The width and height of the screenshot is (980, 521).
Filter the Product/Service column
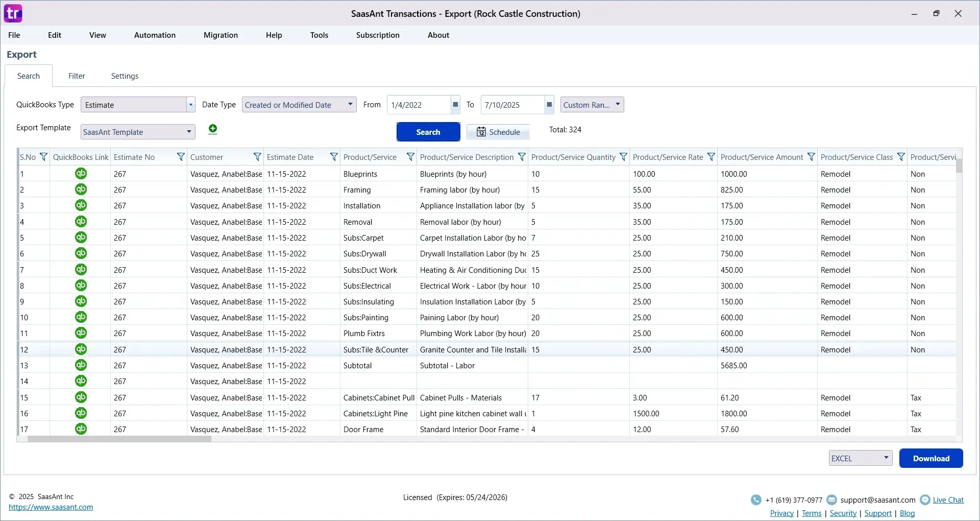pyautogui.click(x=410, y=157)
